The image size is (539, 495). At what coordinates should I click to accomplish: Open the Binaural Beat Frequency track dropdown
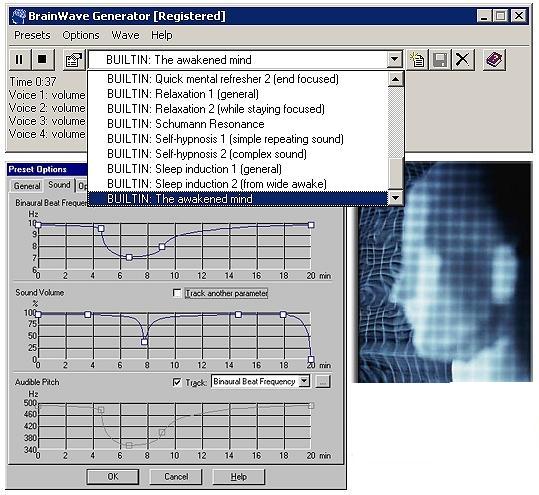(x=304, y=381)
